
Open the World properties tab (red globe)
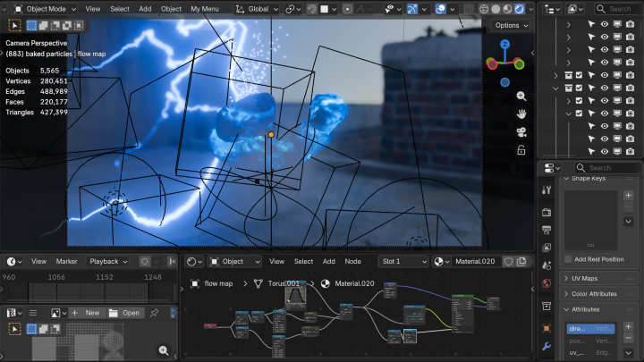(547, 283)
